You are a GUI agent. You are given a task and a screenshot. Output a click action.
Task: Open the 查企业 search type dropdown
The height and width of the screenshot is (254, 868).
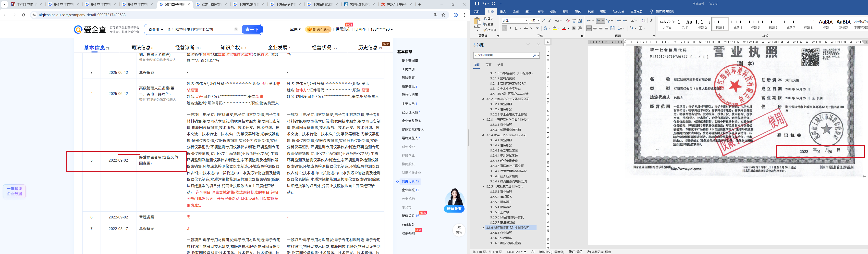(x=156, y=30)
